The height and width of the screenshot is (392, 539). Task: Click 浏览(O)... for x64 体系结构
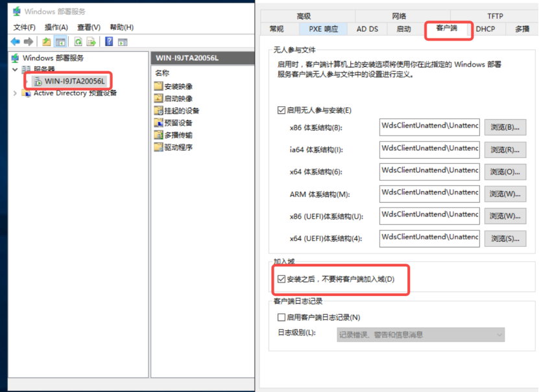tap(505, 172)
